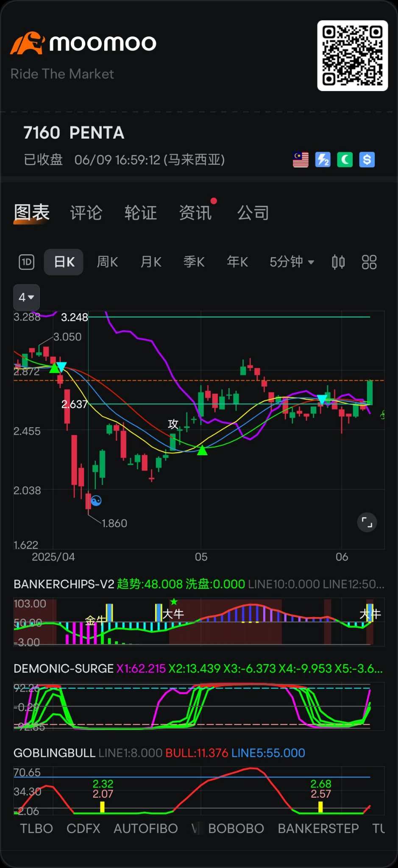Tap the X1:62.215 indicator value
Screen dimensions: 398x868
pyautogui.click(x=141, y=668)
